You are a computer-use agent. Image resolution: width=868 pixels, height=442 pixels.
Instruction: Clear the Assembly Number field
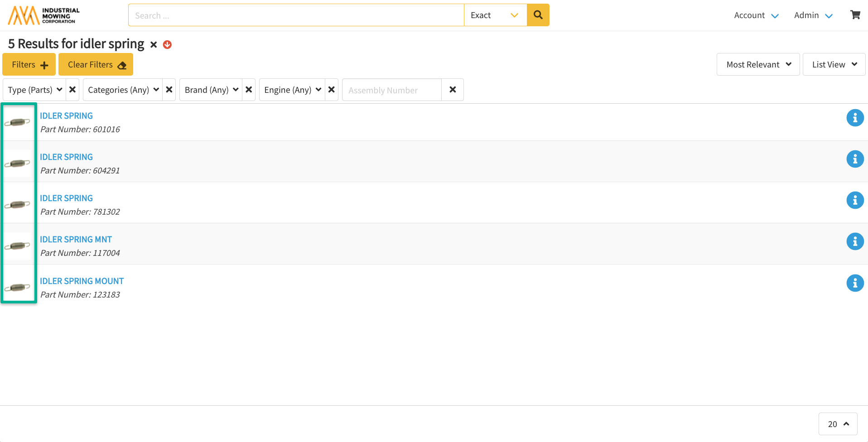click(452, 90)
